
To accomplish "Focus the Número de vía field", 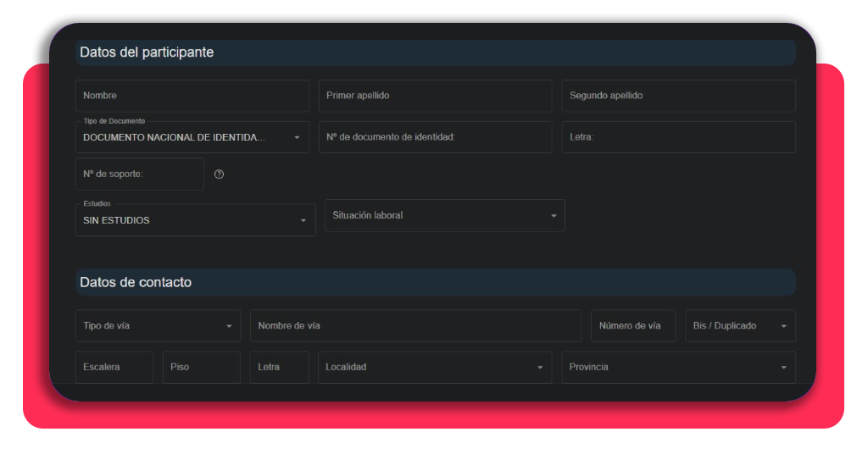I will tap(633, 326).
